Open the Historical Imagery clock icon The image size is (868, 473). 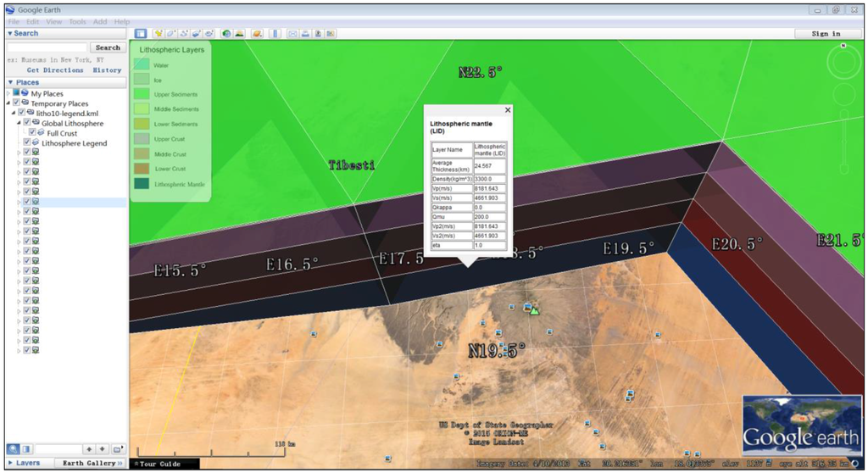point(226,34)
